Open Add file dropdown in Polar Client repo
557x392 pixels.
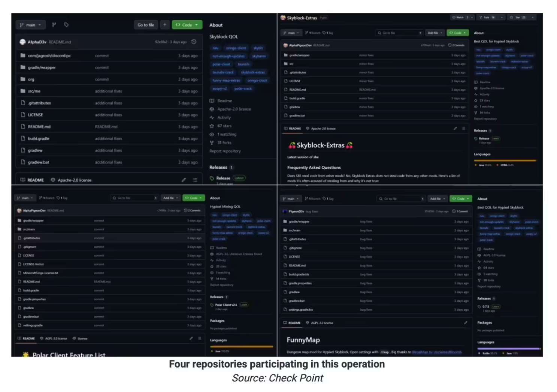[170, 198]
